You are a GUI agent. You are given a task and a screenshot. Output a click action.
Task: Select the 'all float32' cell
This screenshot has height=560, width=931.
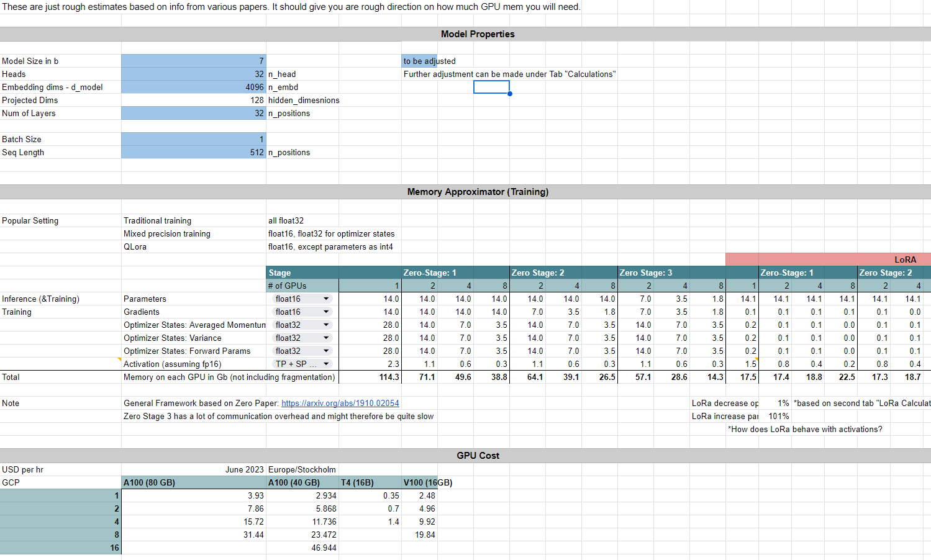pos(302,220)
